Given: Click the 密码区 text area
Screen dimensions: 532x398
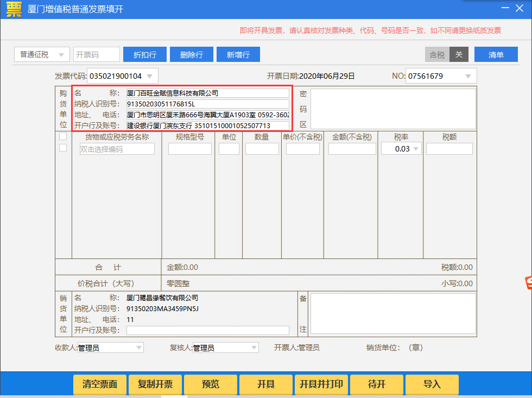Looking at the screenshot, I should [393, 109].
